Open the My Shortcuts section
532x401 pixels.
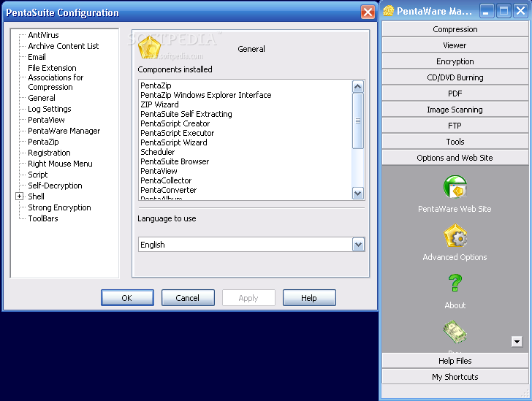[x=455, y=377]
